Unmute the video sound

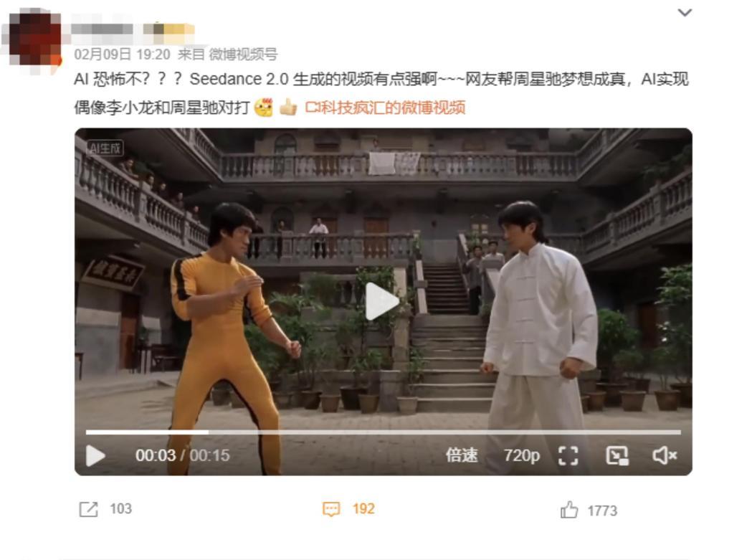(x=665, y=455)
